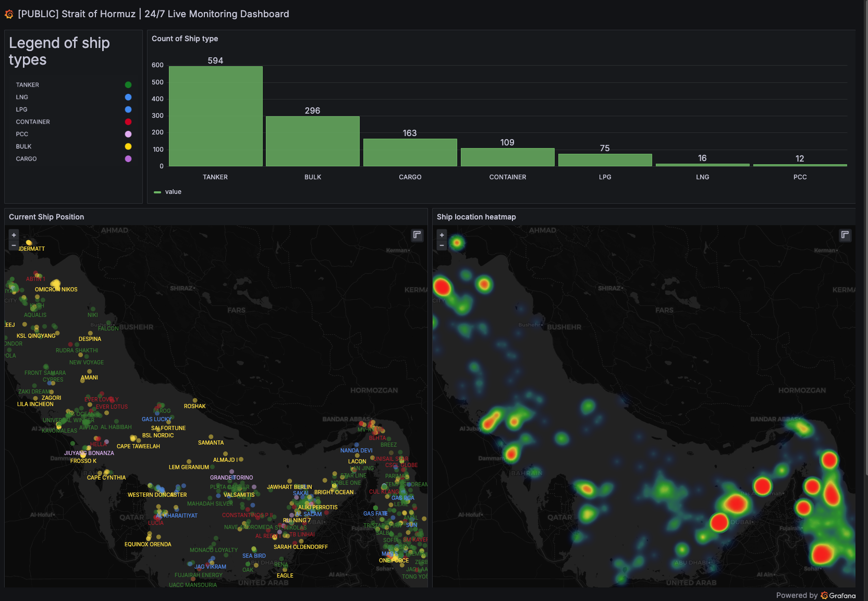This screenshot has height=601, width=868.
Task: Toggle the BULK entry in the ship types legend
Action: tap(23, 146)
